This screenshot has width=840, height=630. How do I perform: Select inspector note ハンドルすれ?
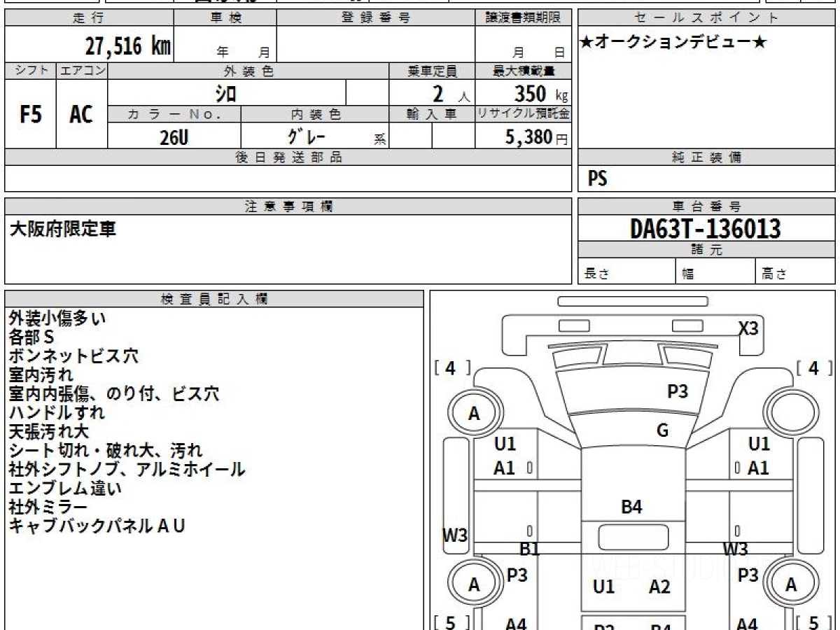click(x=57, y=413)
